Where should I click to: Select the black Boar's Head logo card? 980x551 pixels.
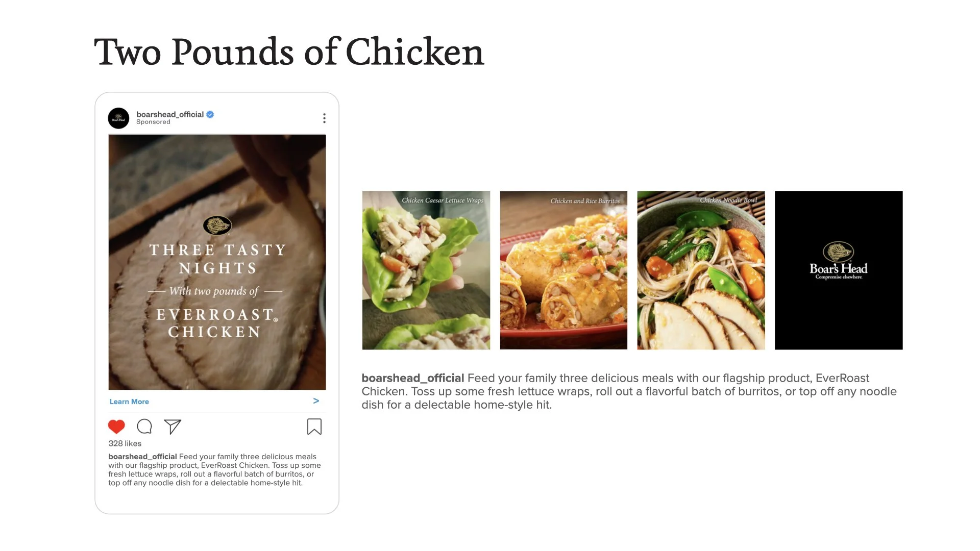pyautogui.click(x=839, y=270)
